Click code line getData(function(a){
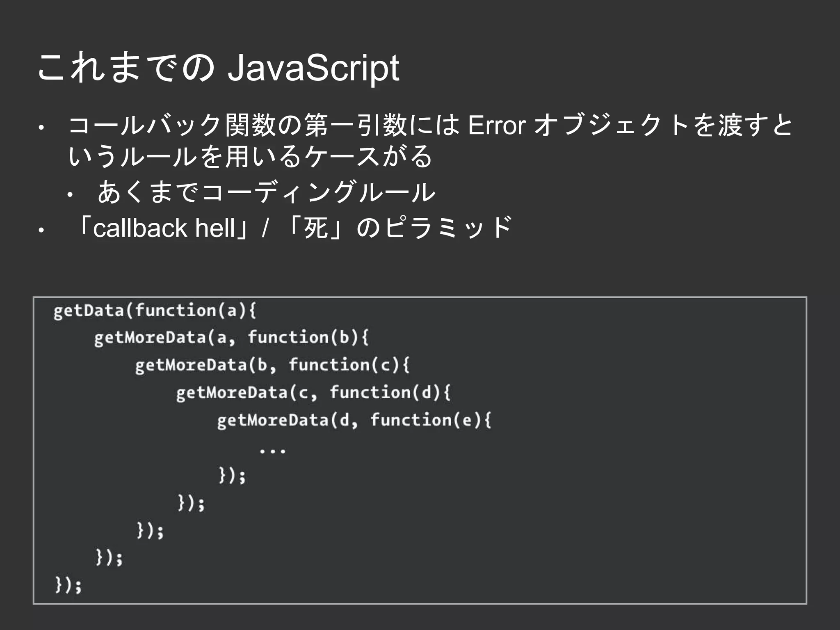This screenshot has height=630, width=840. tap(155, 310)
